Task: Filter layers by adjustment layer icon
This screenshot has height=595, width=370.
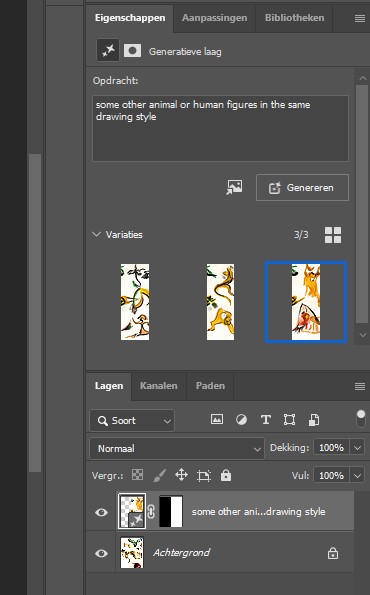Action: (241, 420)
